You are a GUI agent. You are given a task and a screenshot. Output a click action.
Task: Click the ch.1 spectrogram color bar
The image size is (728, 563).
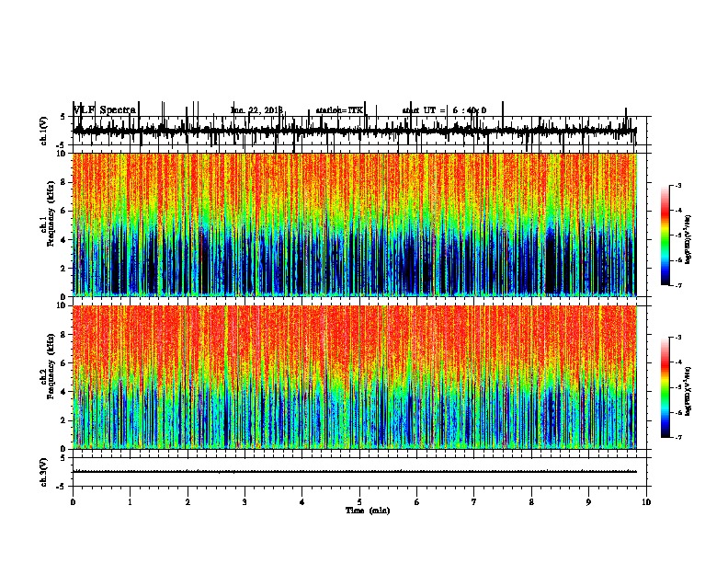point(665,236)
